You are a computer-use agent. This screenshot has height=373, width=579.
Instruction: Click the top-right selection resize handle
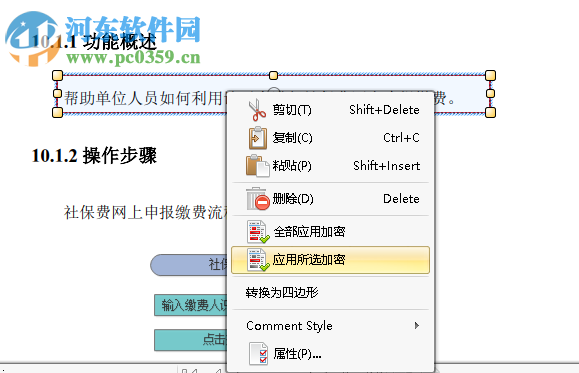pos(490,76)
